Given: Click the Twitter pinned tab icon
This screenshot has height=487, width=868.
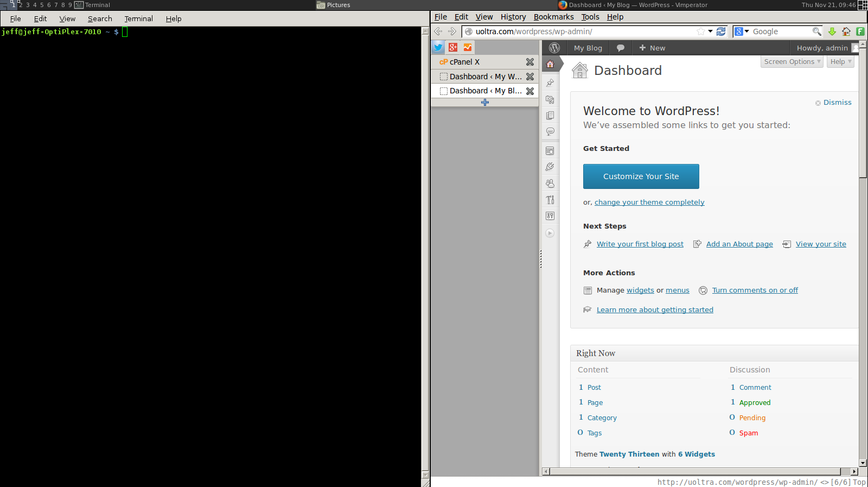Looking at the screenshot, I should click(438, 47).
